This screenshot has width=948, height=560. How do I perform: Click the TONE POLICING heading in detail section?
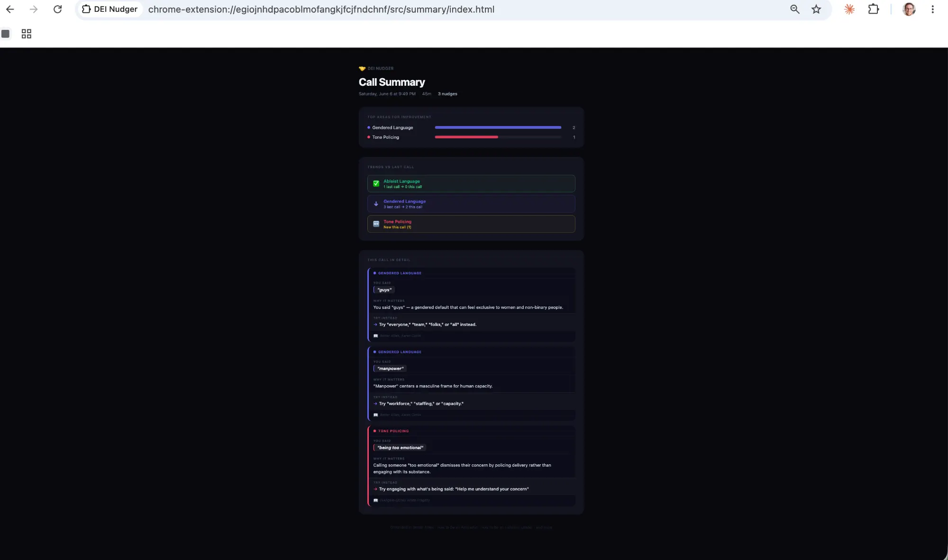tap(393, 431)
